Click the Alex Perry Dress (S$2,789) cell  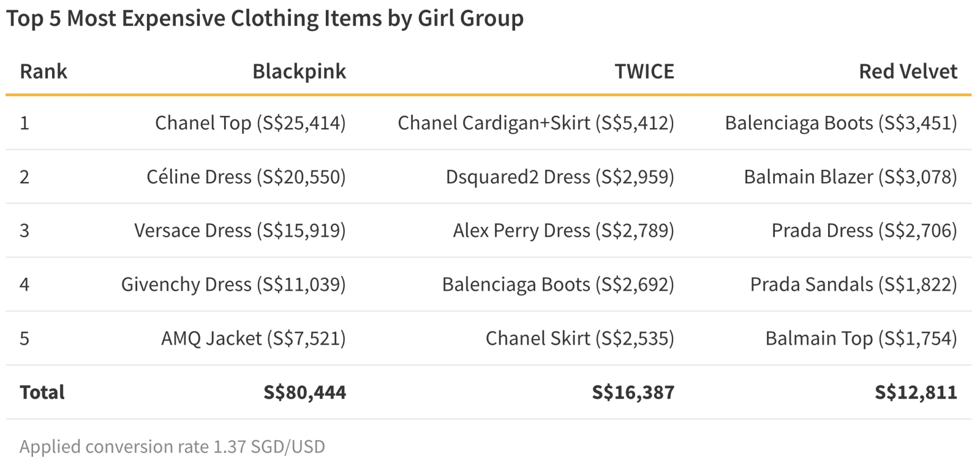[563, 231]
